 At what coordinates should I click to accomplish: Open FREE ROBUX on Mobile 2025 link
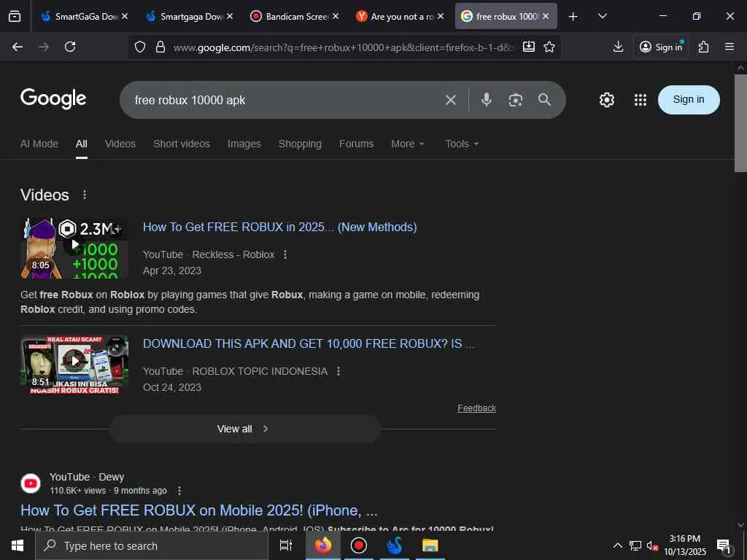click(x=198, y=510)
